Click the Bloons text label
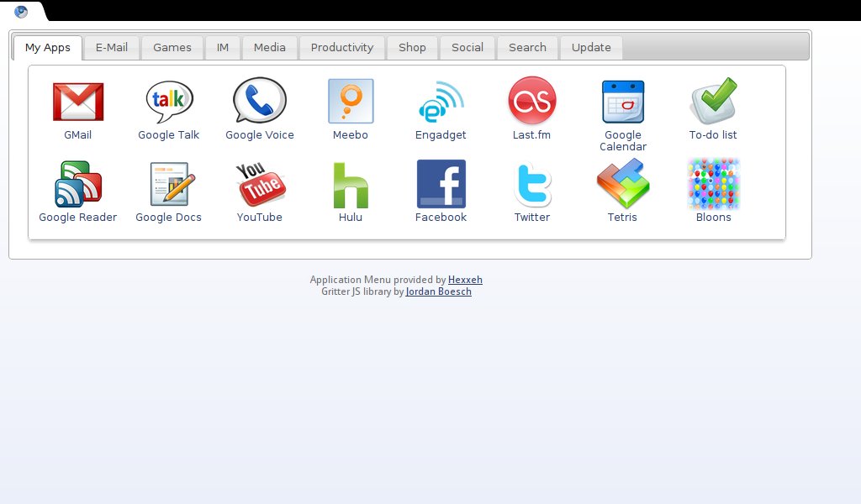The image size is (861, 504). coord(714,218)
